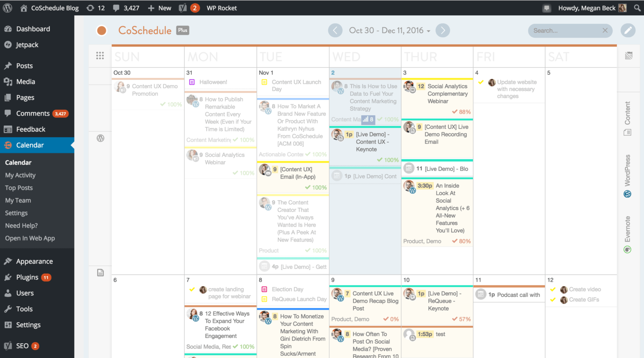Expand the Oct 30 - Dec 11, 2016 date dropdown
The image size is (644, 358).
(389, 30)
